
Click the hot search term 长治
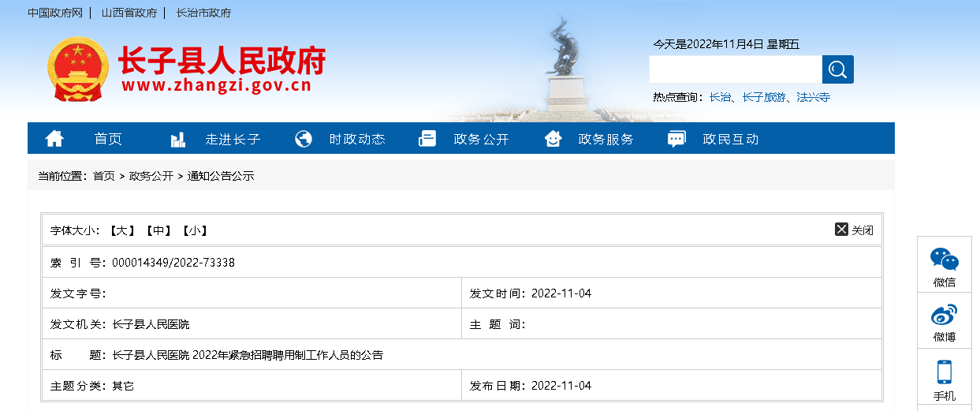[x=720, y=97]
